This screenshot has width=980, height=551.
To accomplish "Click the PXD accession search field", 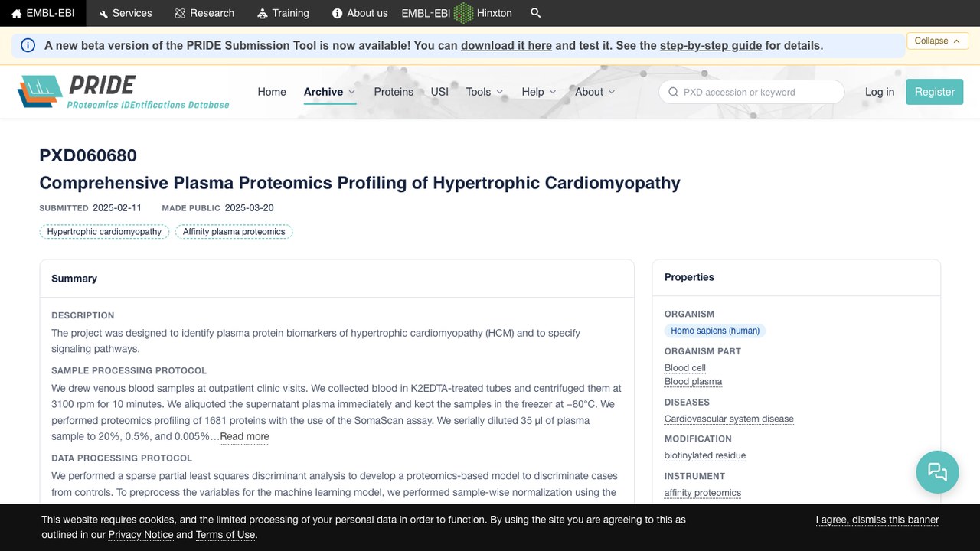I will point(751,92).
